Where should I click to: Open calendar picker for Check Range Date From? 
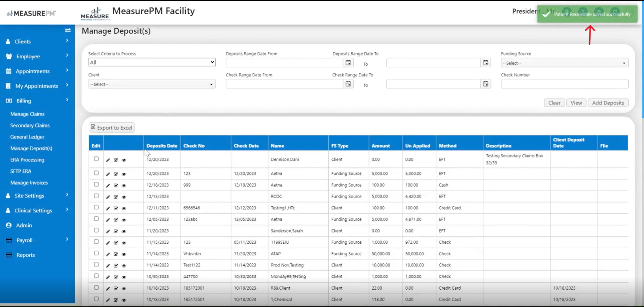(x=348, y=84)
